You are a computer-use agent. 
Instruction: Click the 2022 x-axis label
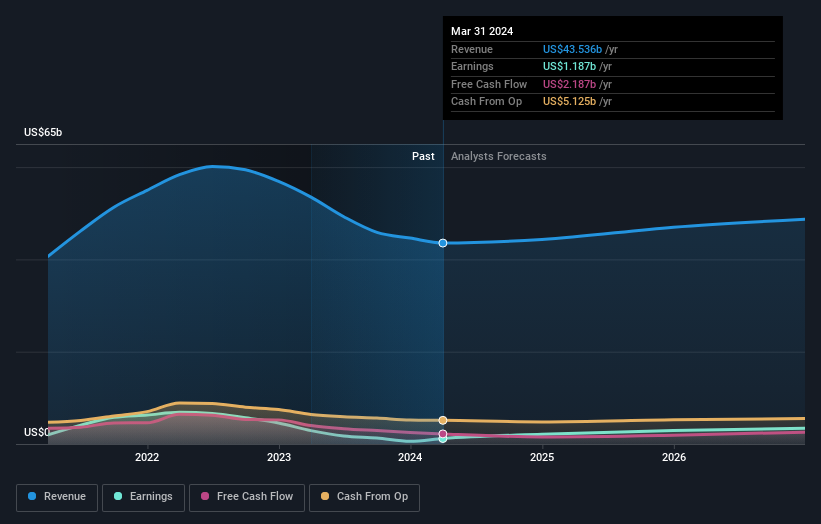click(x=147, y=458)
